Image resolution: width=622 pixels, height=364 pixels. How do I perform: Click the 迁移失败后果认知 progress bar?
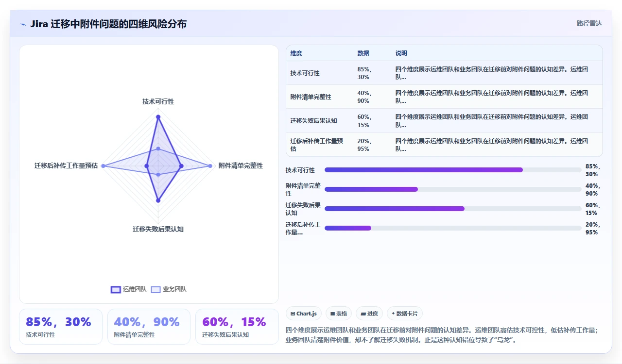(x=453, y=209)
